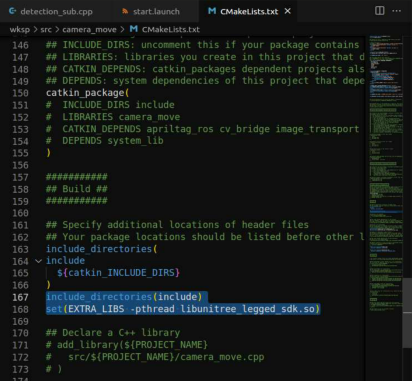Click the CMakeLists.txt breadcrumb
The image size is (412, 381).
pos(171,29)
